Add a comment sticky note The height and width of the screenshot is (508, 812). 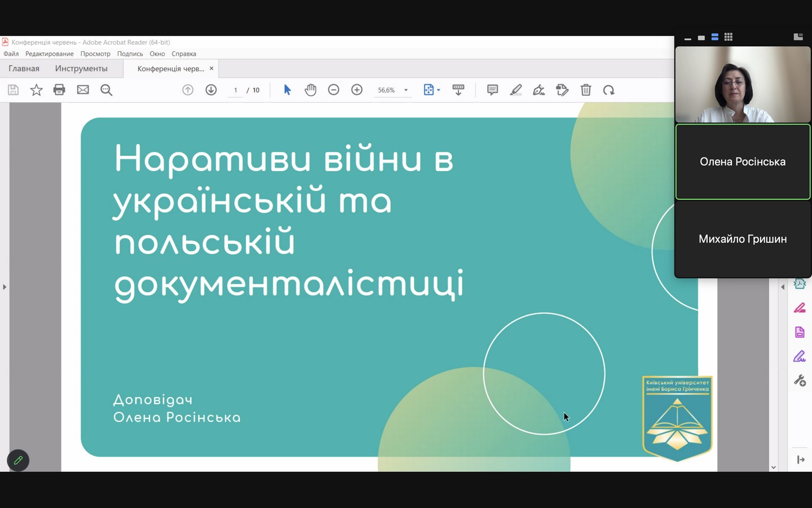(492, 90)
